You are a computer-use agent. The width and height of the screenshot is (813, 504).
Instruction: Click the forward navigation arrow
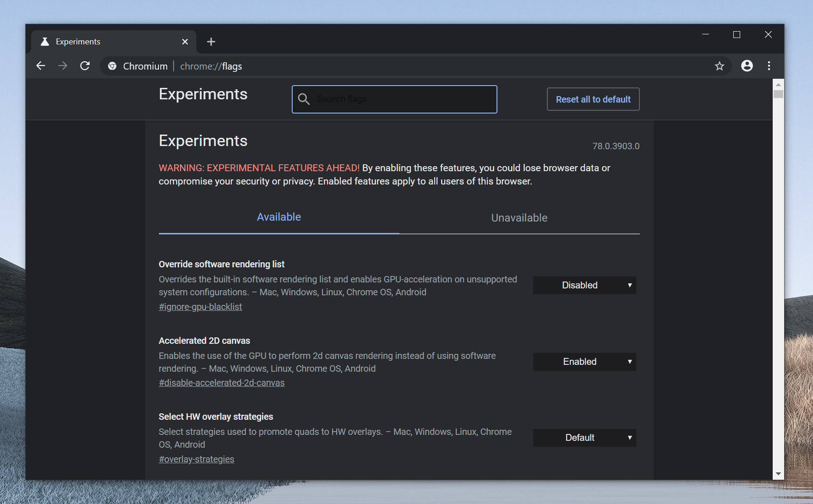(63, 66)
